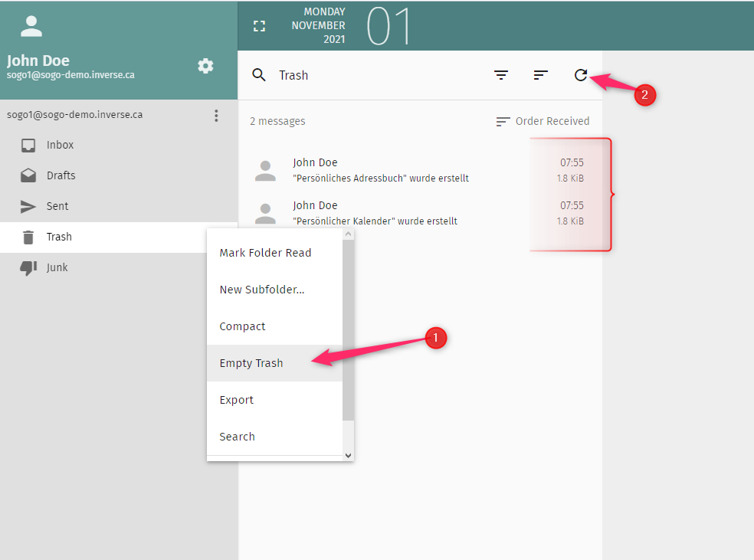
Task: Select the Sent folder
Action: coord(57,206)
